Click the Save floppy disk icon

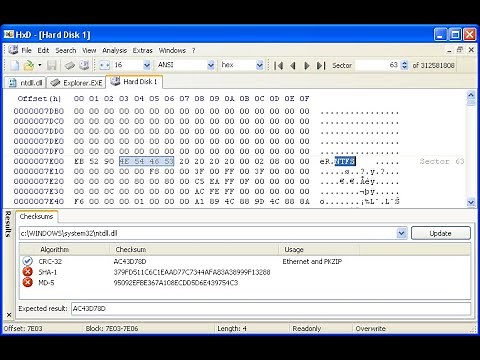click(x=52, y=65)
